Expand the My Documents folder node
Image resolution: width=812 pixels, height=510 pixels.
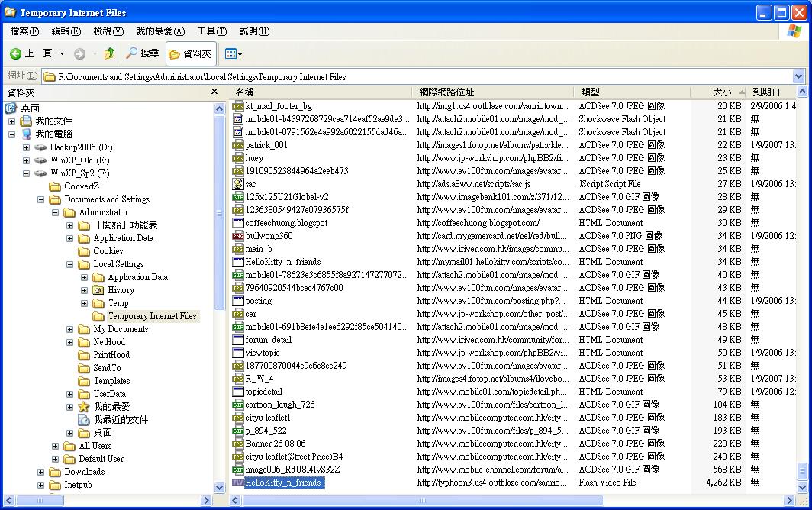[70, 329]
